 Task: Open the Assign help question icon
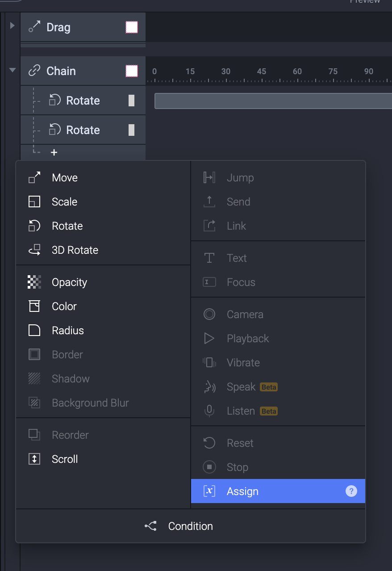coord(351,491)
